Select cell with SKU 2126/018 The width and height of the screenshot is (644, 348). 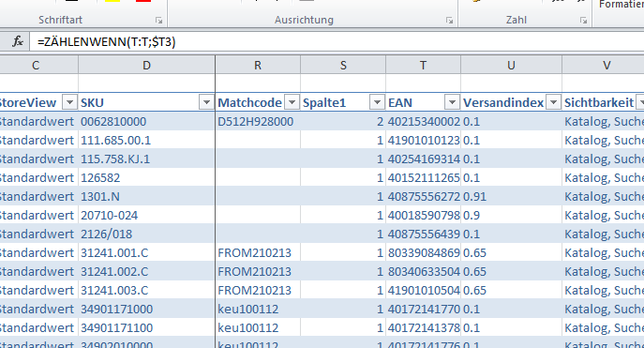point(146,235)
